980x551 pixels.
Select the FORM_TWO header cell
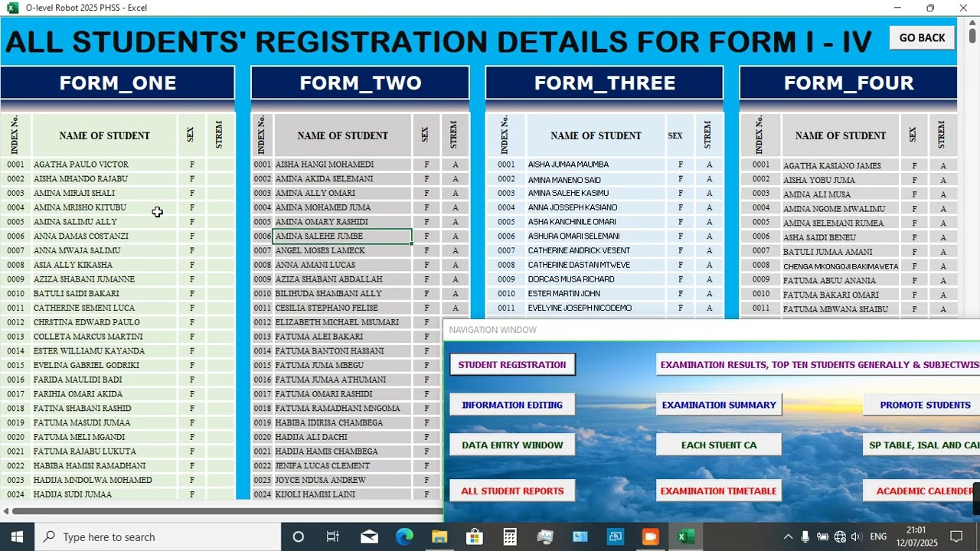(360, 83)
